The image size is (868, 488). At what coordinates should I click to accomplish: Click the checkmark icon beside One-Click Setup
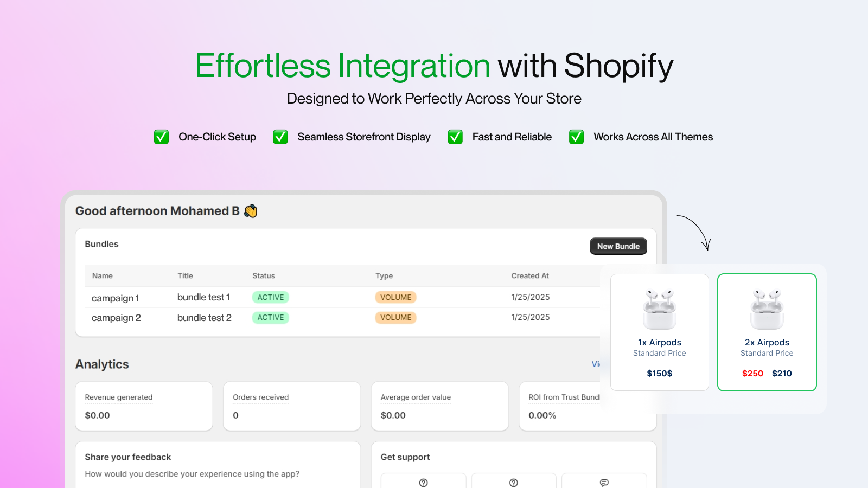tap(161, 137)
